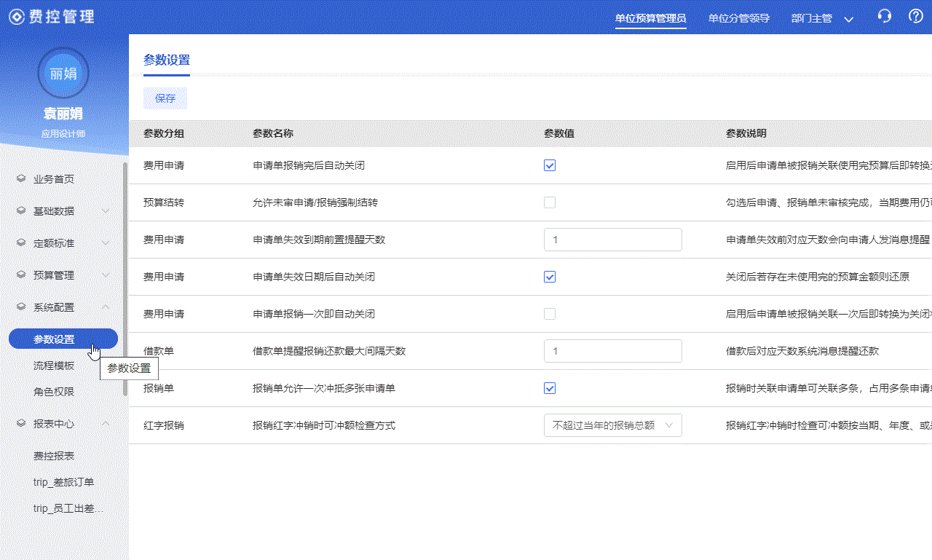This screenshot has height=560, width=932.
Task: Click the 参数值 column header
Action: point(559,134)
